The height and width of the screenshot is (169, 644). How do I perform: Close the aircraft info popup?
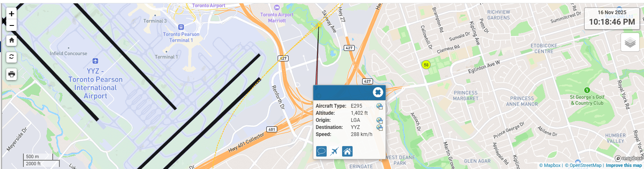pyautogui.click(x=378, y=92)
